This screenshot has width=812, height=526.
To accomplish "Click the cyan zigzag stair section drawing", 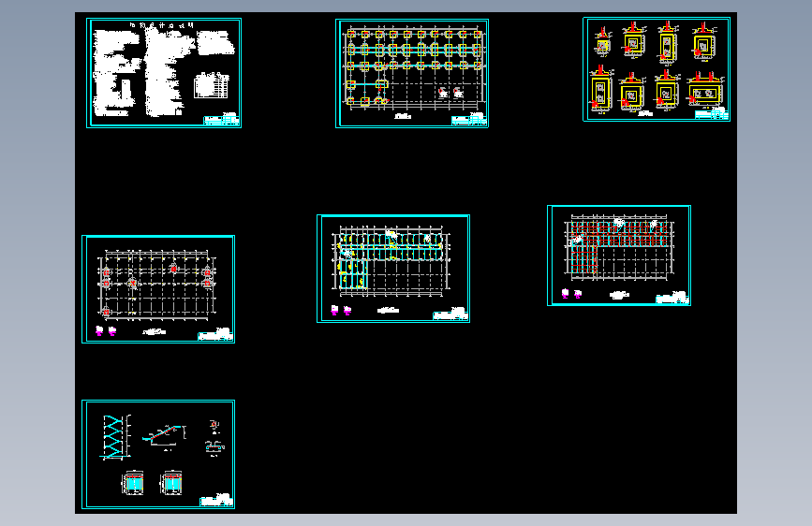I will (x=114, y=437).
